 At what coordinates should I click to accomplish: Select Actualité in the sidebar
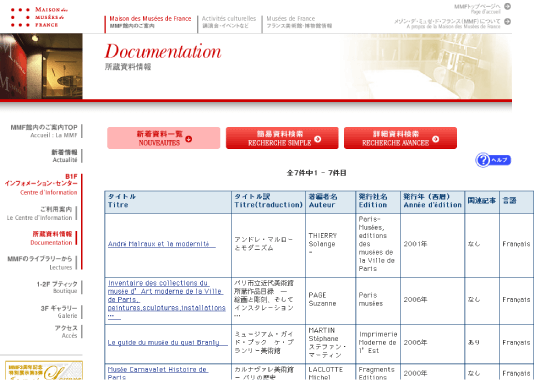[64, 156]
